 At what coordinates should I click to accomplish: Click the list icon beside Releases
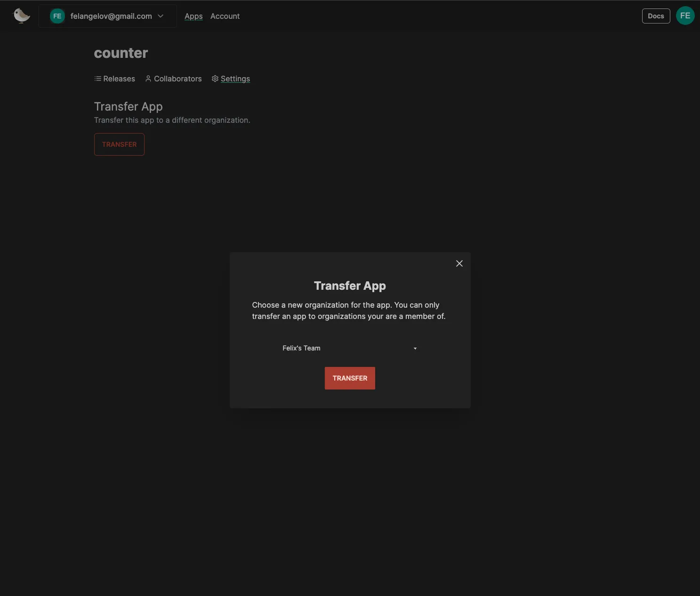click(97, 79)
